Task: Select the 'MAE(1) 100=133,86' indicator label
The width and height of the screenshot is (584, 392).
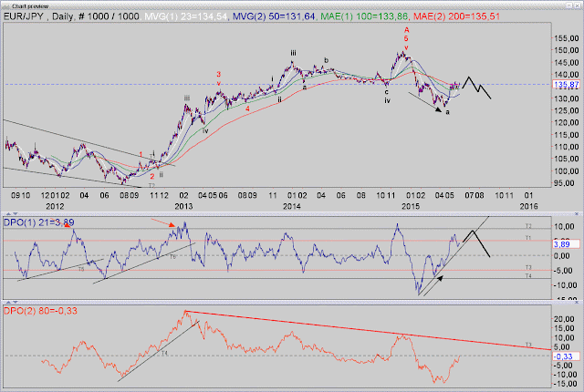Action: [364, 16]
